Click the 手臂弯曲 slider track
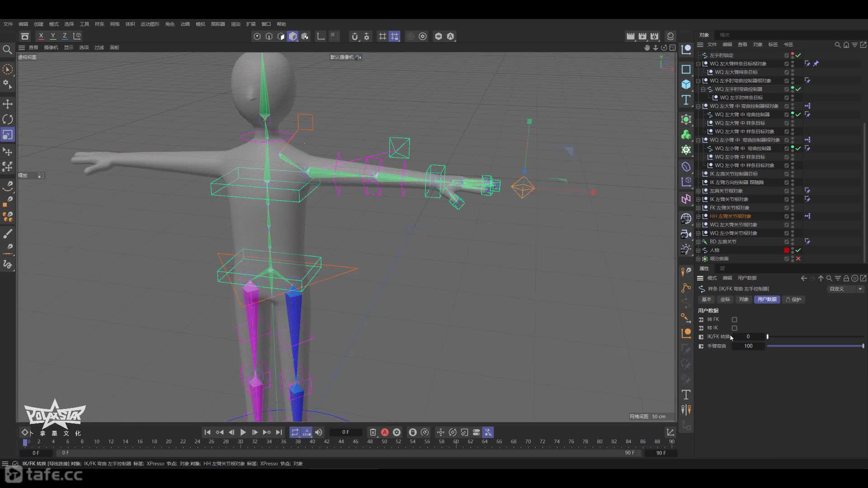 [x=815, y=346]
